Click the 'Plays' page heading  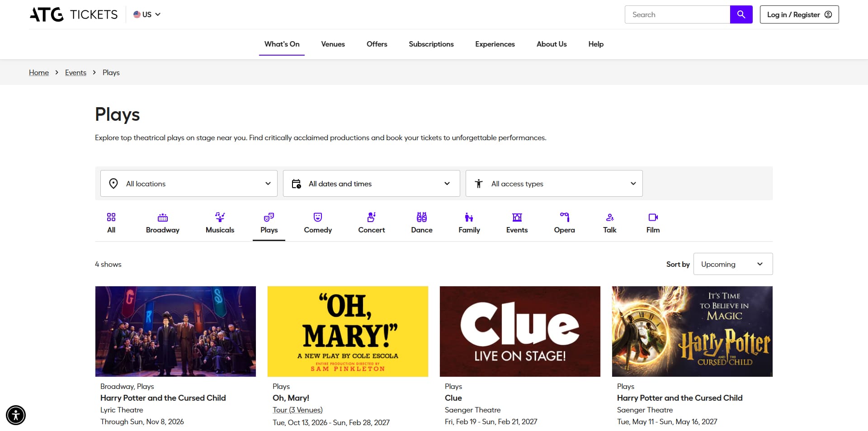coord(118,114)
